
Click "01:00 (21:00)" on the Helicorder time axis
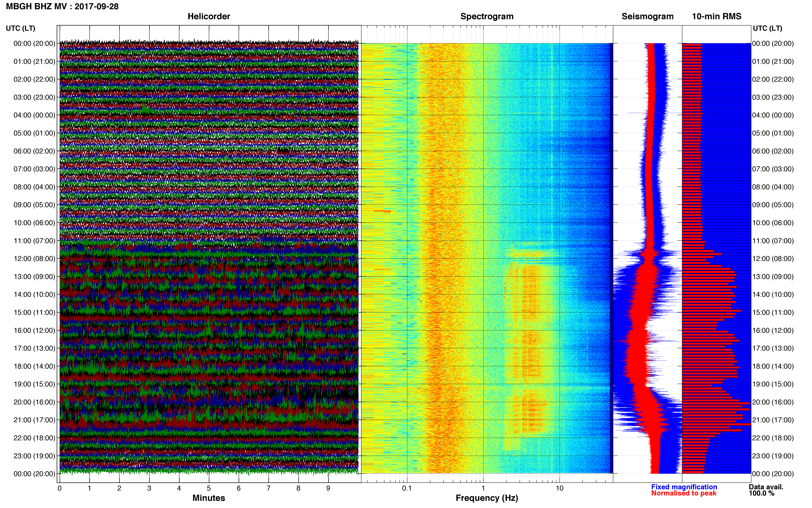(x=34, y=62)
